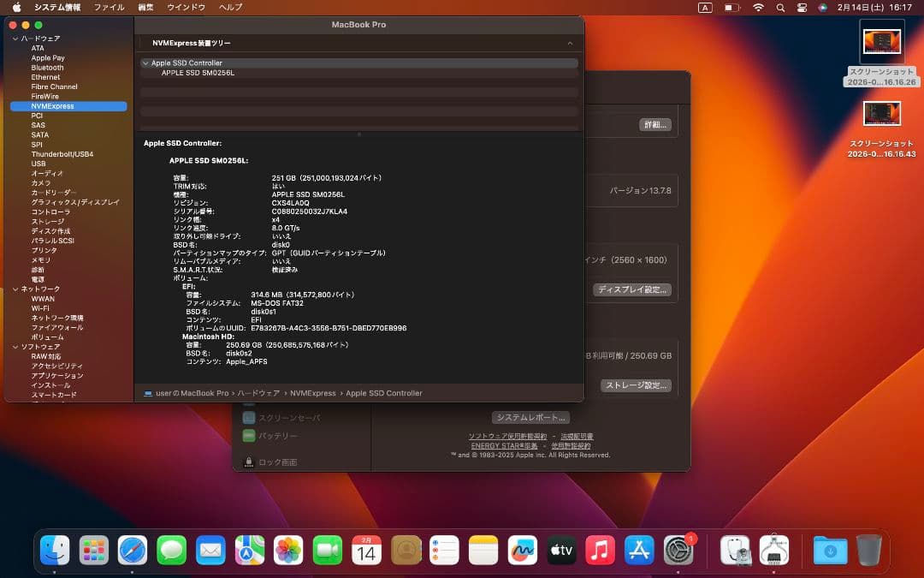This screenshot has width=924, height=578.
Task: Open the latest screenshot thumbnail on the desktop
Action: pos(881,40)
